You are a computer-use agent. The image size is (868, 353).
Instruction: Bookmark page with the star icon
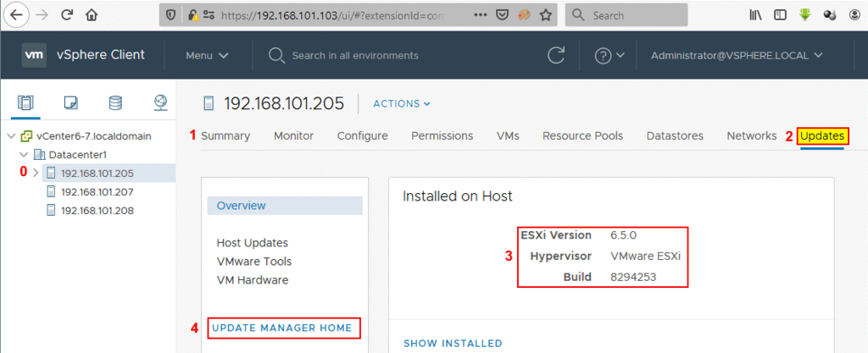[545, 15]
